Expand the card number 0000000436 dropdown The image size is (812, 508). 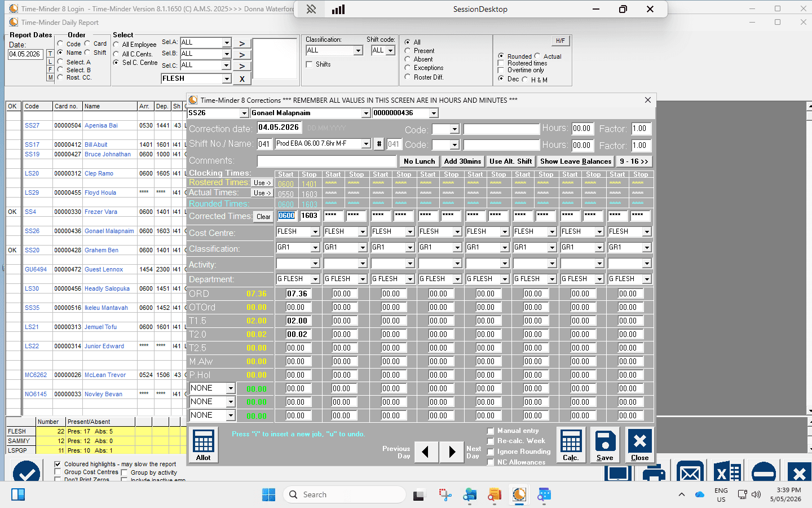pyautogui.click(x=434, y=113)
